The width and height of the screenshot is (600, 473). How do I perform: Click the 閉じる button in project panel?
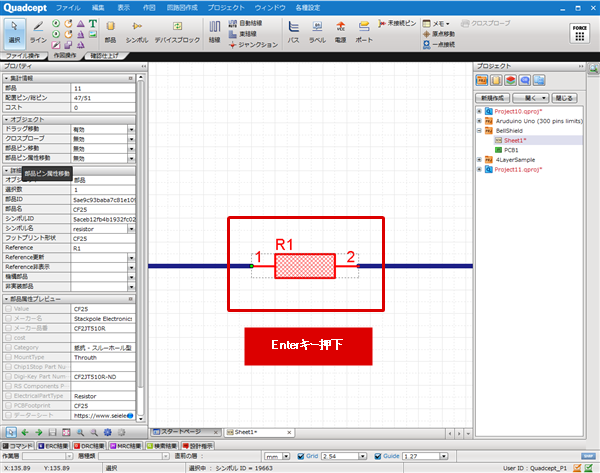pyautogui.click(x=564, y=99)
